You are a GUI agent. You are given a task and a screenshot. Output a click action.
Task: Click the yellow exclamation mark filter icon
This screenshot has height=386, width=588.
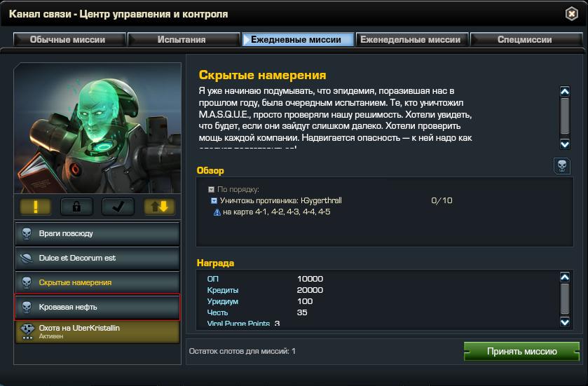[35, 207]
